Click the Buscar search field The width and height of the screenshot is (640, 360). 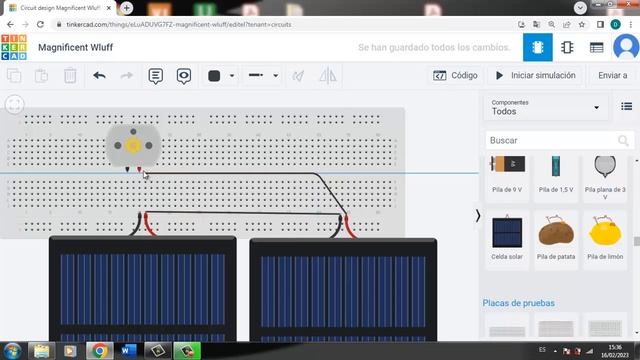coord(559,140)
